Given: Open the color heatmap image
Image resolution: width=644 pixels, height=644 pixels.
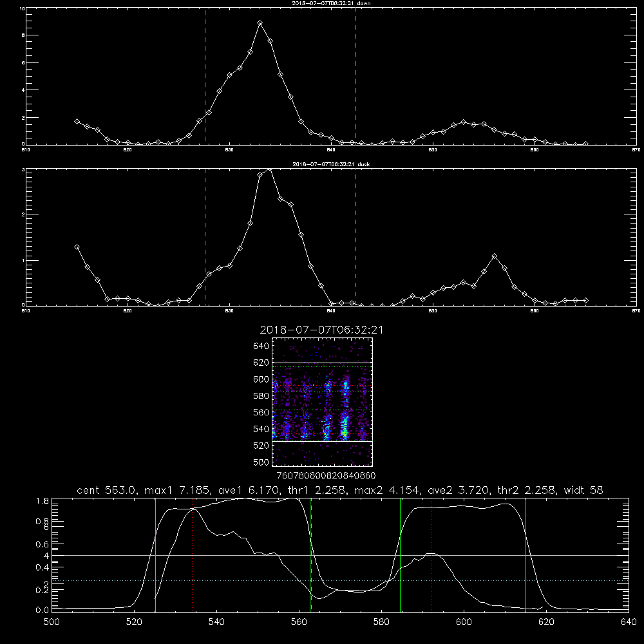Looking at the screenshot, I should tap(323, 402).
